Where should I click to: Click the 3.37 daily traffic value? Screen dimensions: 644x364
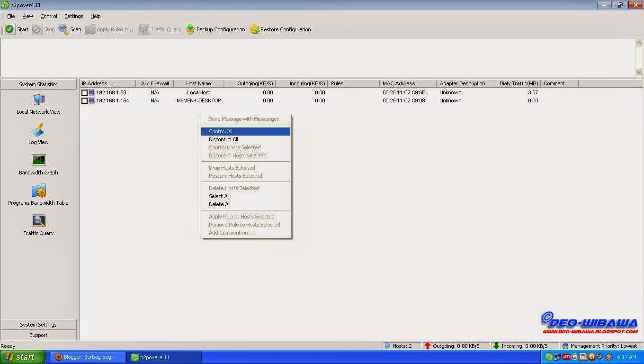(533, 92)
